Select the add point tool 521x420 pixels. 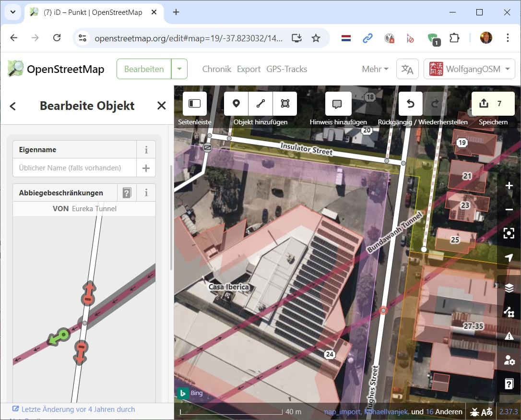(x=236, y=104)
